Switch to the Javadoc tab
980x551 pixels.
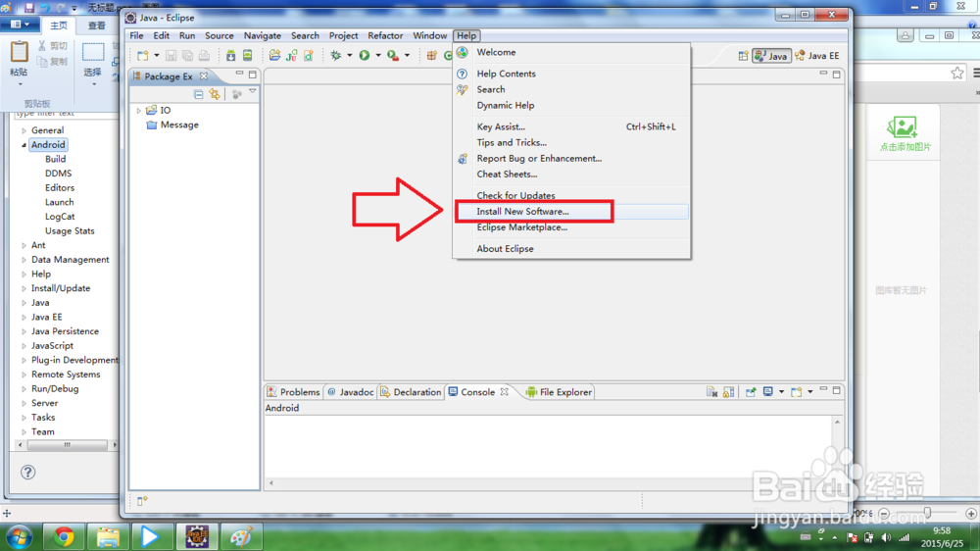click(x=351, y=392)
